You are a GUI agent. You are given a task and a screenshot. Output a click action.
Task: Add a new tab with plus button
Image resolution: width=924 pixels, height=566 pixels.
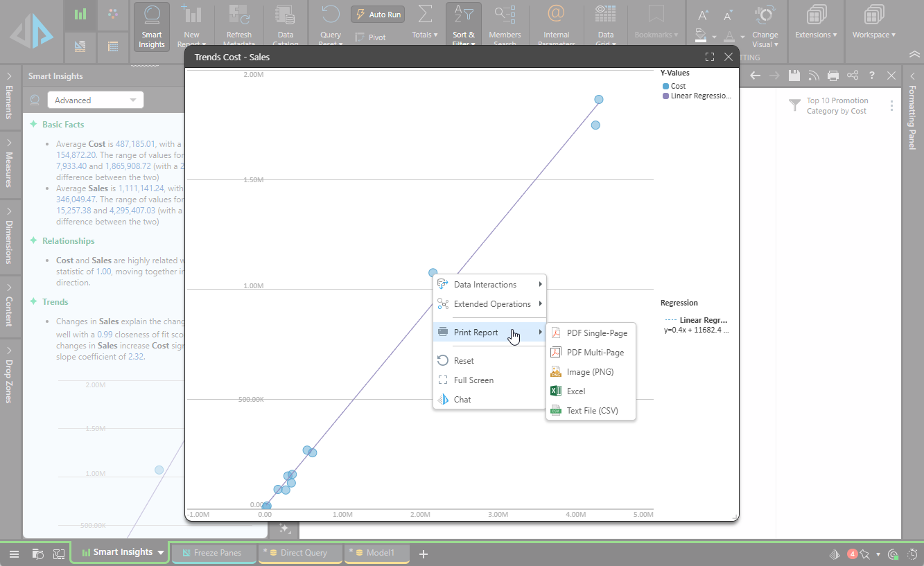(x=424, y=554)
